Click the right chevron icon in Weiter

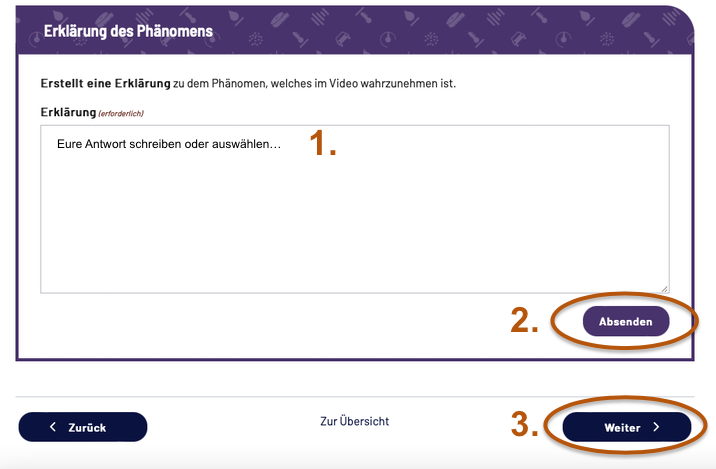coord(657,427)
